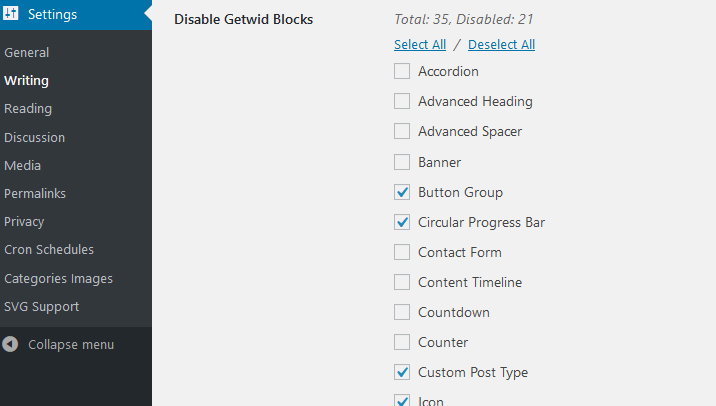Uncheck the Button Group checkbox
The width and height of the screenshot is (716, 406).
(x=402, y=192)
